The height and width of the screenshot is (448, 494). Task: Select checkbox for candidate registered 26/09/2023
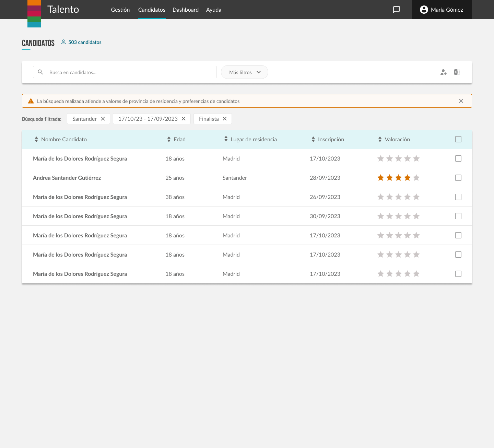click(458, 197)
